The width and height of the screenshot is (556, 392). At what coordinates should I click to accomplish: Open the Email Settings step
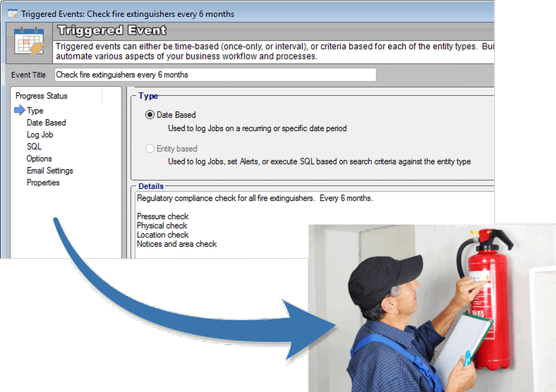(x=50, y=171)
